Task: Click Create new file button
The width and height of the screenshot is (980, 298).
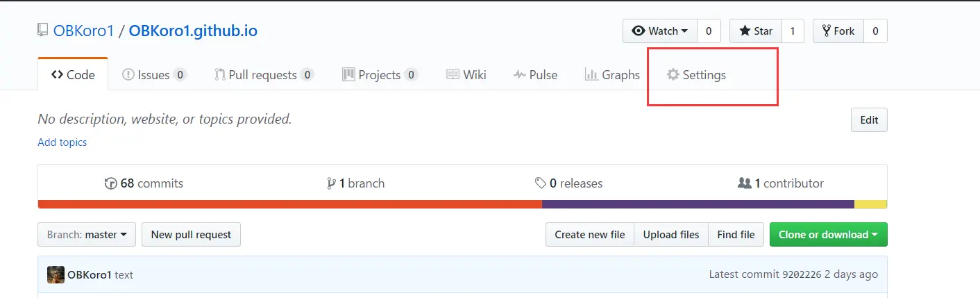Action: pyautogui.click(x=590, y=235)
